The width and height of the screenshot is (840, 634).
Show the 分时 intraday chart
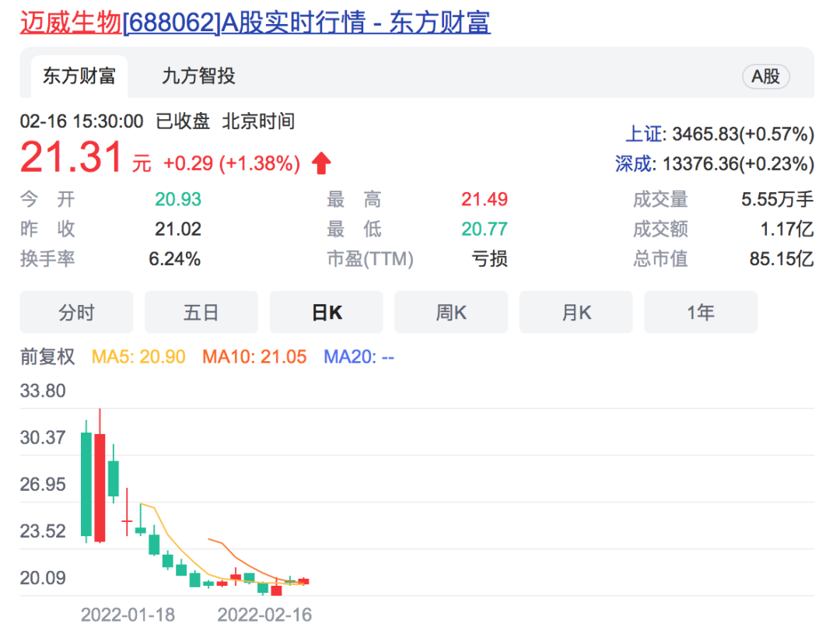click(x=76, y=313)
